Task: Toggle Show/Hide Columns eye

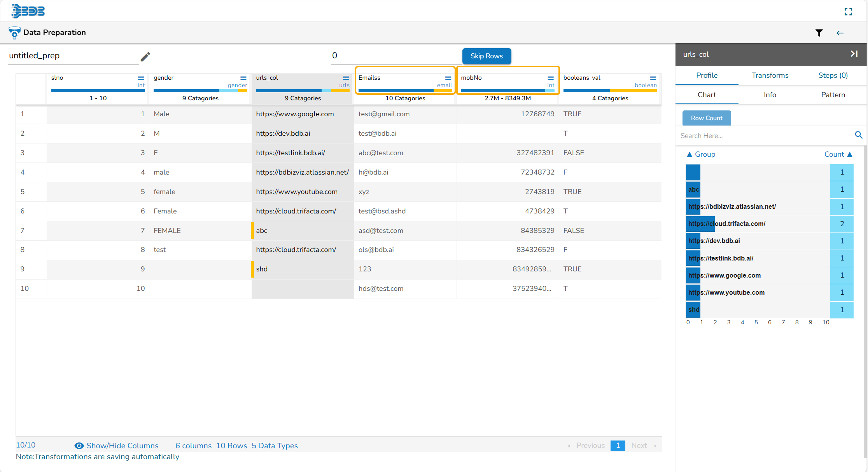Action: (79, 446)
